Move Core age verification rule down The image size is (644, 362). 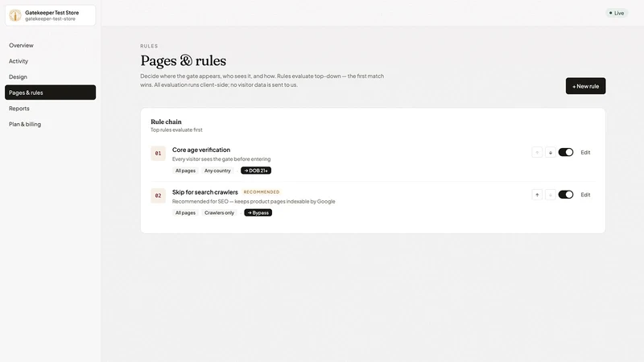click(551, 152)
